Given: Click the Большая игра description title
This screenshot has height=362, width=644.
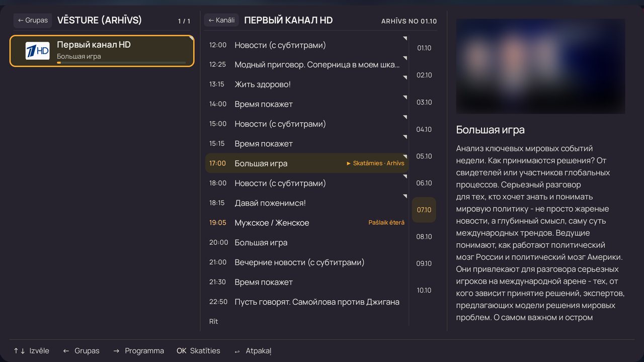Looking at the screenshot, I should pos(491,130).
